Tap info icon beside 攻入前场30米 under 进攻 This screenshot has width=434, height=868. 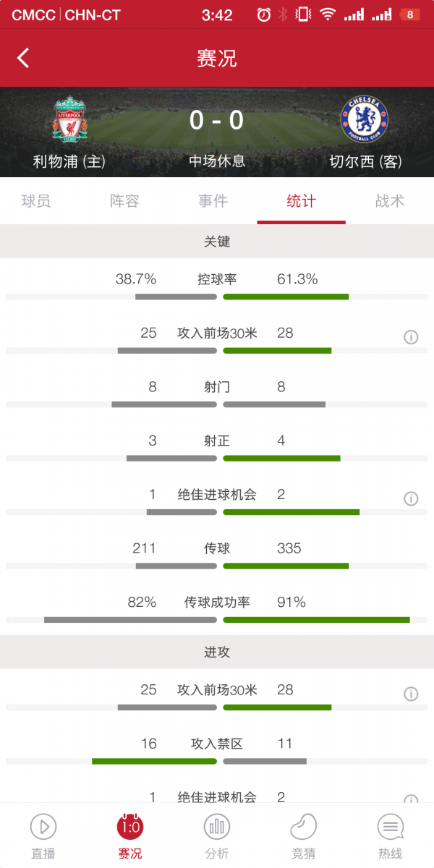(x=411, y=694)
